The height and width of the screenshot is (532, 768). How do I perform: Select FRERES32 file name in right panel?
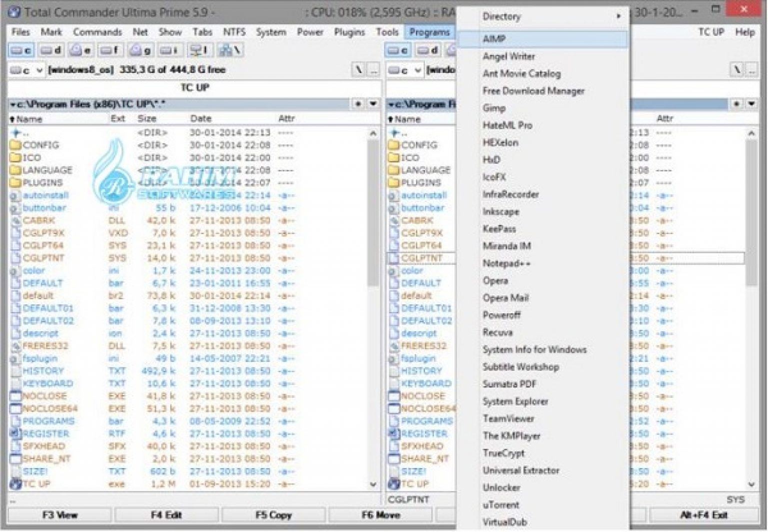point(423,346)
